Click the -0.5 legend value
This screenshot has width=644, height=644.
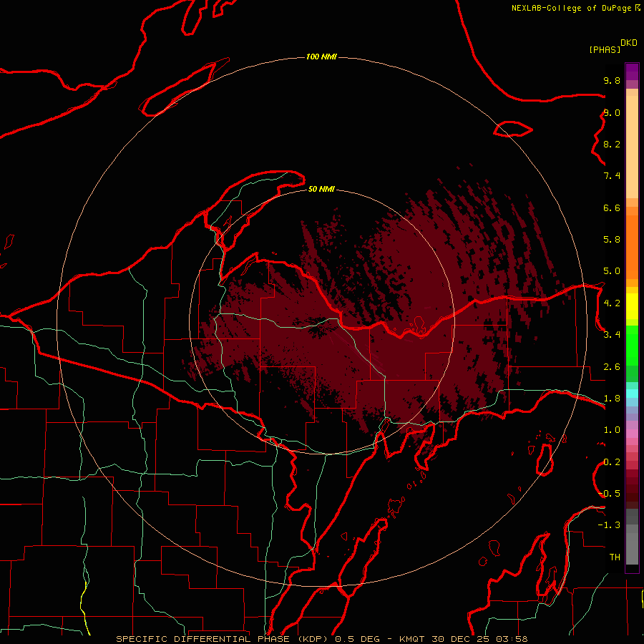[x=609, y=494]
